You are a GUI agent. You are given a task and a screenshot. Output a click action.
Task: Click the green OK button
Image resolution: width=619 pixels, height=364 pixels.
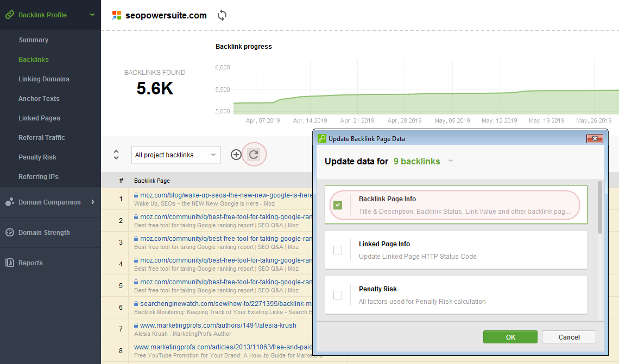click(510, 337)
